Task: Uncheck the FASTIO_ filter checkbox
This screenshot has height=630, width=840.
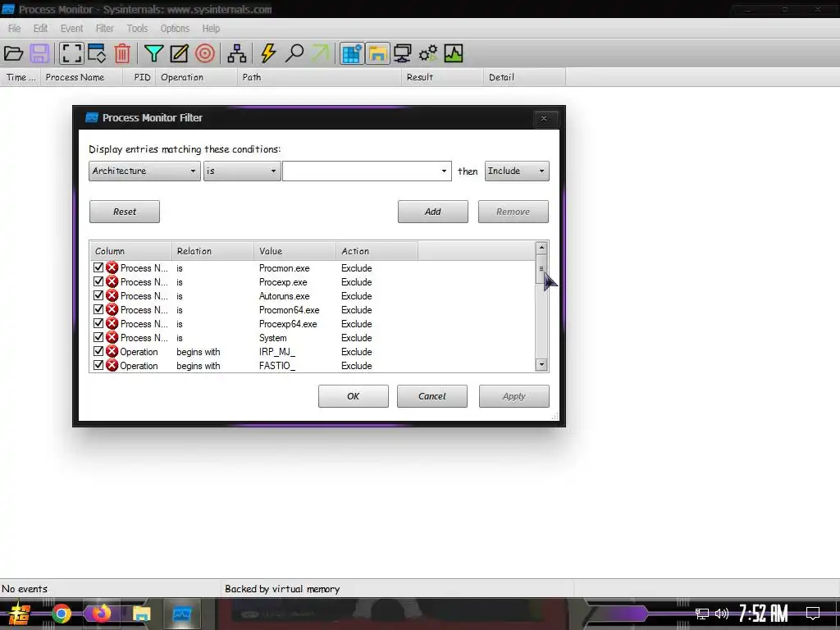Action: [98, 365]
